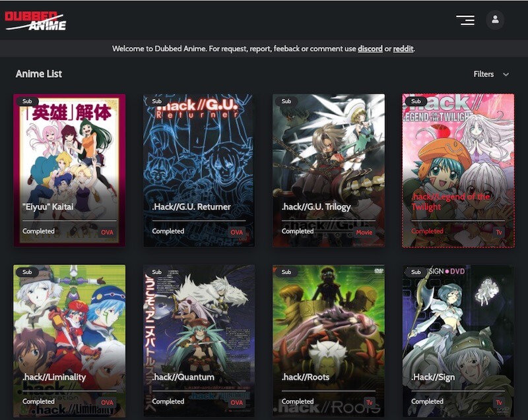Click the OVA tag on .Hack//G.U. Returner
This screenshot has height=420, width=528.
[x=237, y=232]
